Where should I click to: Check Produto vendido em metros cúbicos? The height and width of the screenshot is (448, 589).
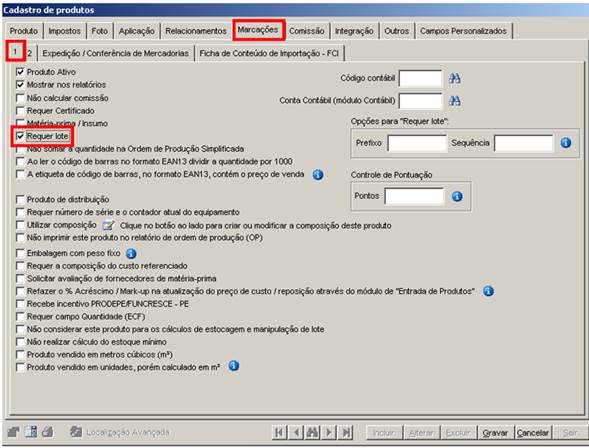point(20,354)
